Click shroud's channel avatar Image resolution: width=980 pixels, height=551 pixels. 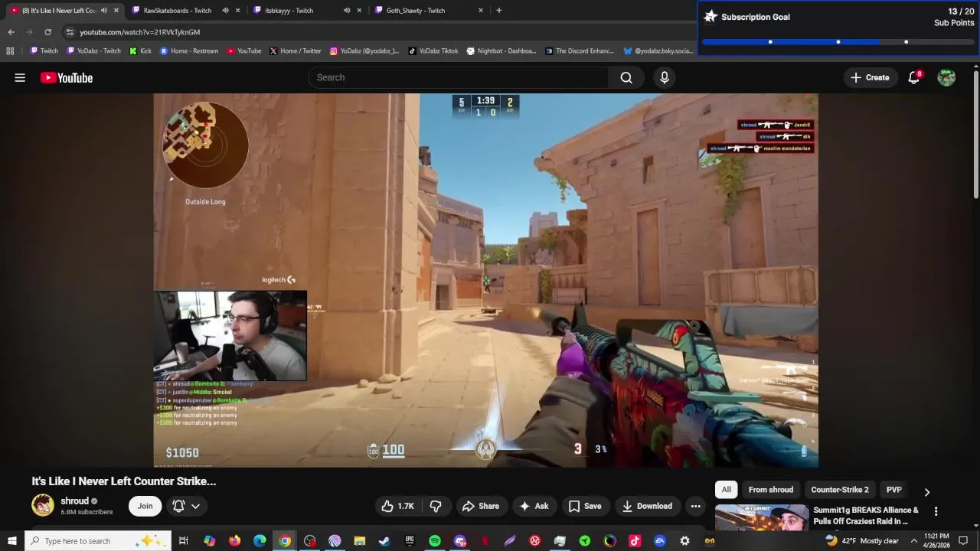coord(43,505)
